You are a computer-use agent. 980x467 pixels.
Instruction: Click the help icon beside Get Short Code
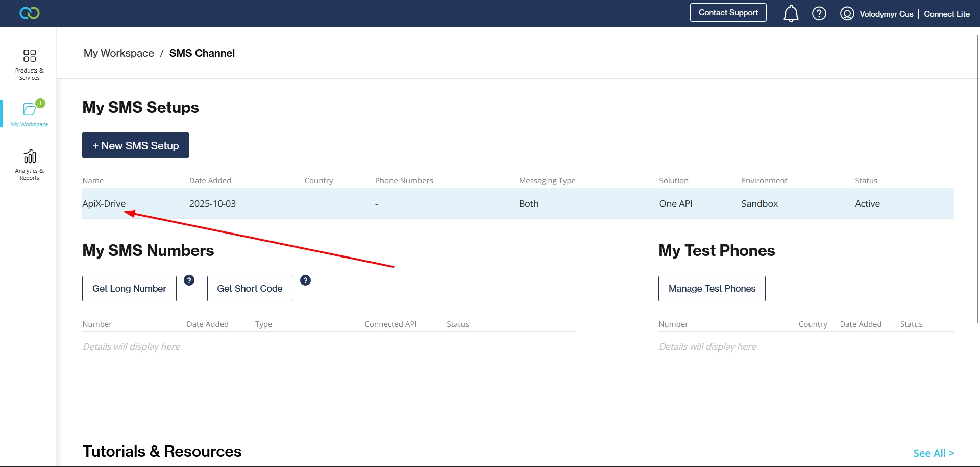[x=305, y=280]
